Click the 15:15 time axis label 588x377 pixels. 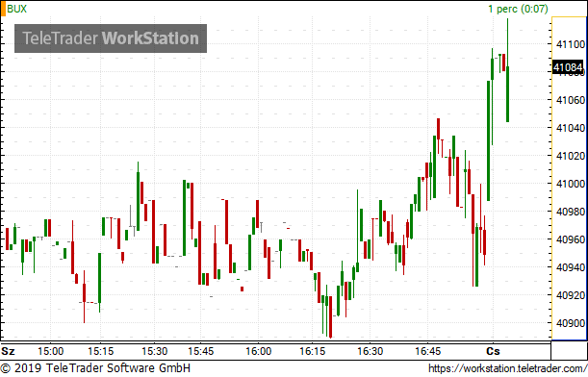point(100,352)
